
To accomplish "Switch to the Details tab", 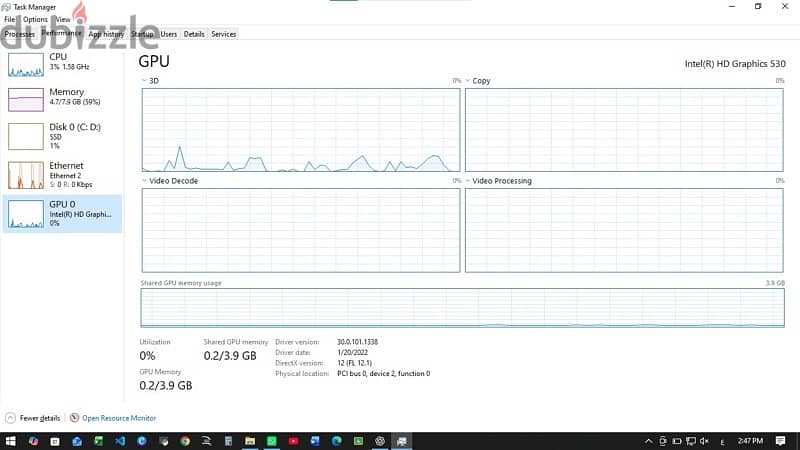I will coord(194,34).
